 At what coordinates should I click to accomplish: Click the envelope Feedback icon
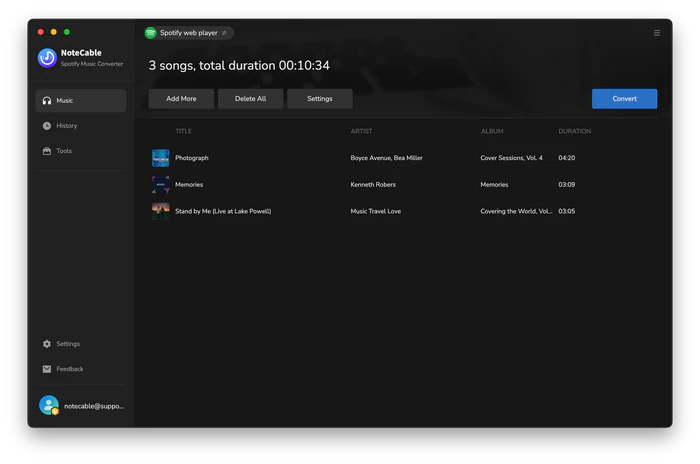pyautogui.click(x=47, y=368)
